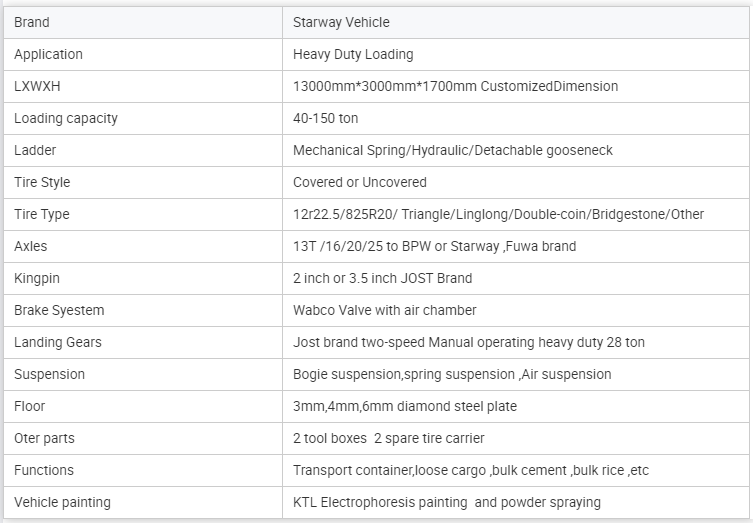Select the Starway Vehicle value
753x523 pixels.
pyautogui.click(x=341, y=23)
